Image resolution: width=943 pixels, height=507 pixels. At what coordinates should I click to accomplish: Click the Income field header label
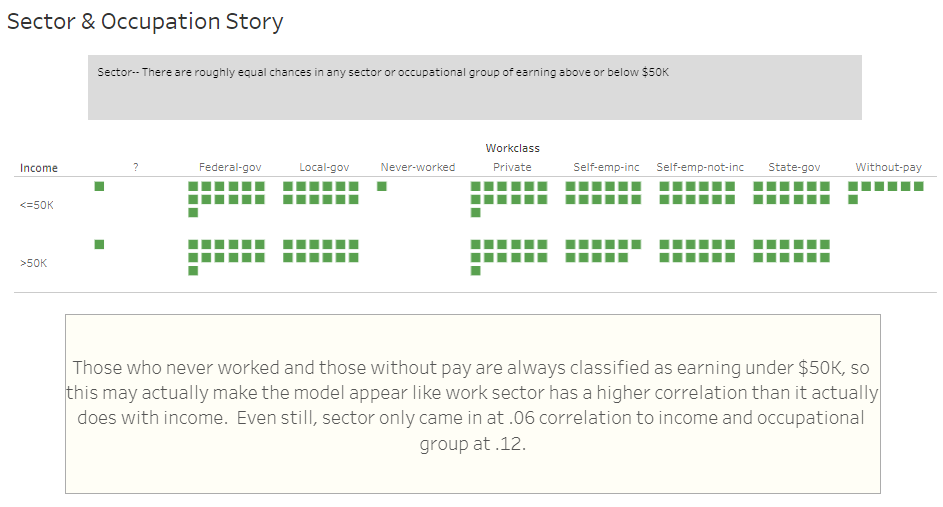pos(39,168)
